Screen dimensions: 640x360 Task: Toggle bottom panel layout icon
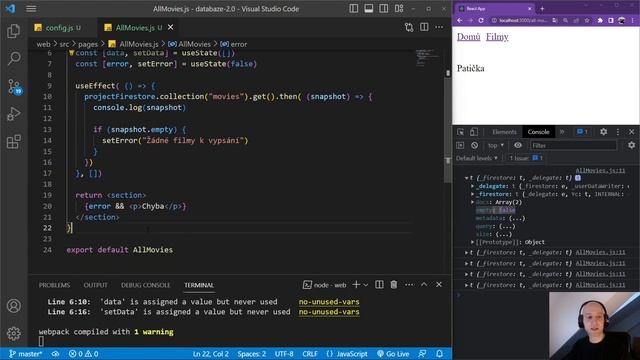tap(369, 9)
